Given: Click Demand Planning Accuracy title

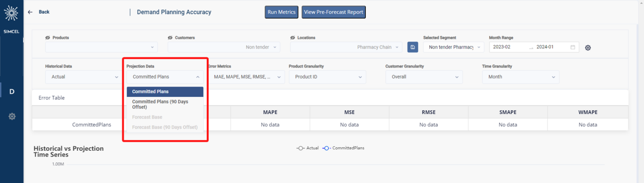Looking at the screenshot, I should coord(174,12).
